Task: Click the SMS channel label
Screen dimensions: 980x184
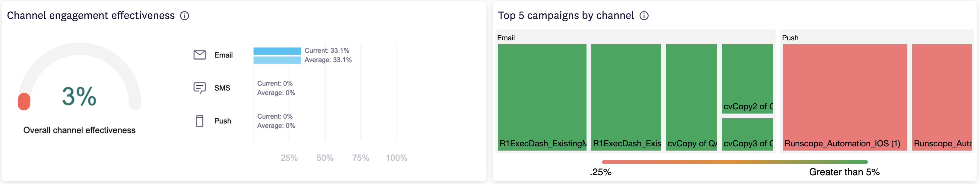Action: click(x=222, y=88)
